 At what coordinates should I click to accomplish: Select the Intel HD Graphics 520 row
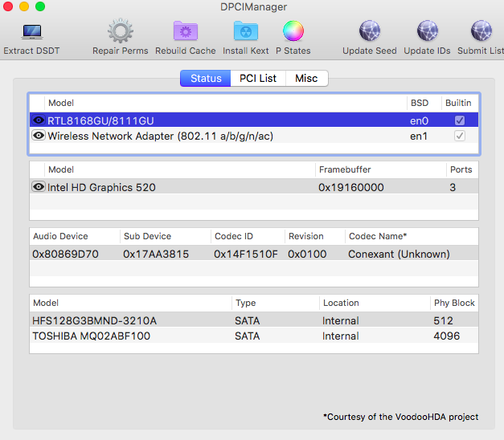pyautogui.click(x=254, y=186)
